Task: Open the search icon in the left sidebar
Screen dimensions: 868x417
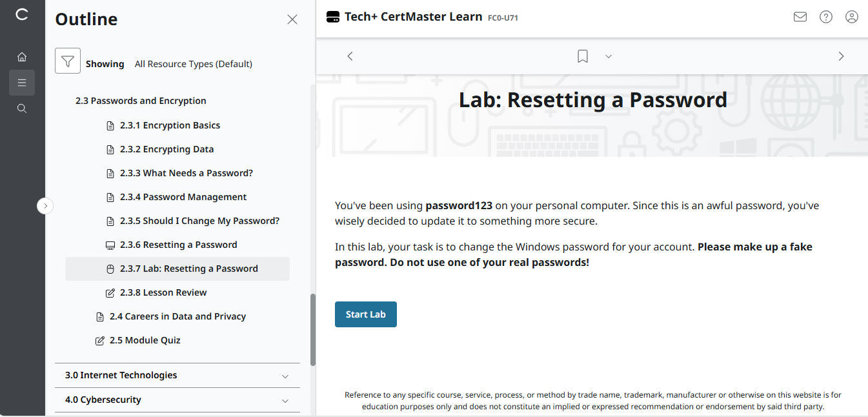Action: (21, 108)
